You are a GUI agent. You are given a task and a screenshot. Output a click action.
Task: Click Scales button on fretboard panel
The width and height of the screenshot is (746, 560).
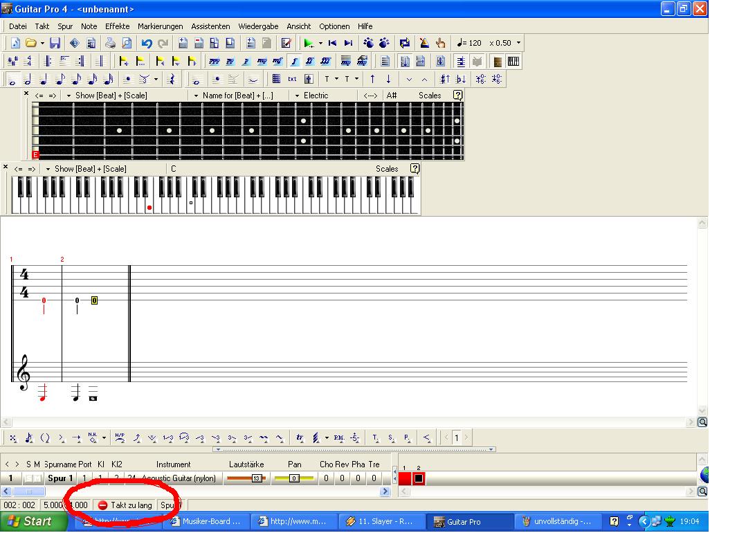click(x=430, y=96)
